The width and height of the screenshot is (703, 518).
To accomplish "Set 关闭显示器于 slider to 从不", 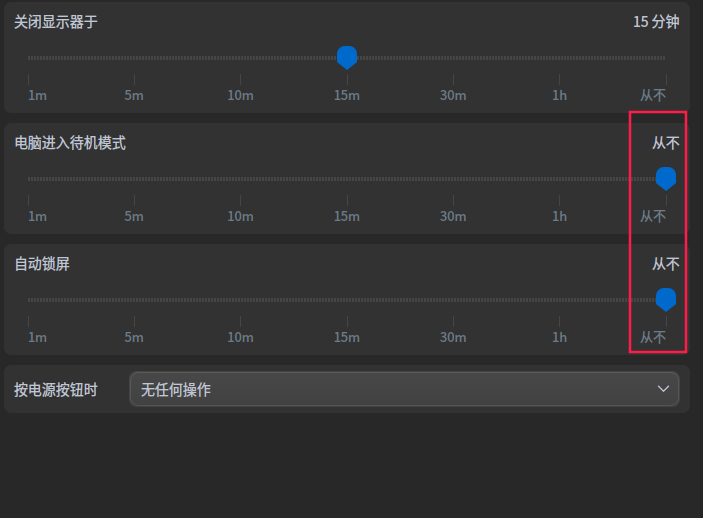I will (665, 58).
